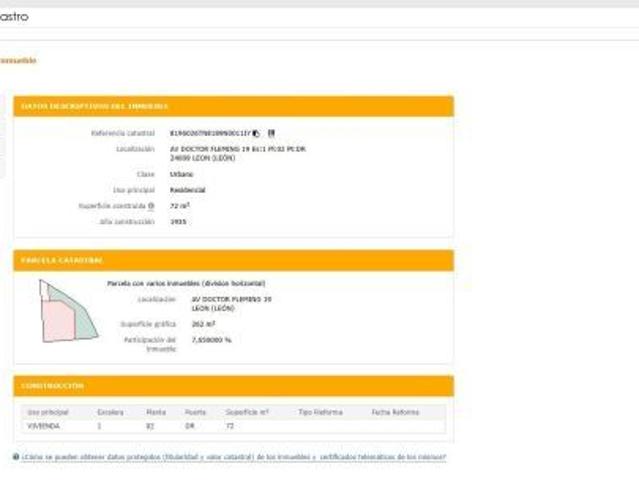The height and width of the screenshot is (480, 639).
Task: Open the parcel map thumbnail
Action: point(67,310)
